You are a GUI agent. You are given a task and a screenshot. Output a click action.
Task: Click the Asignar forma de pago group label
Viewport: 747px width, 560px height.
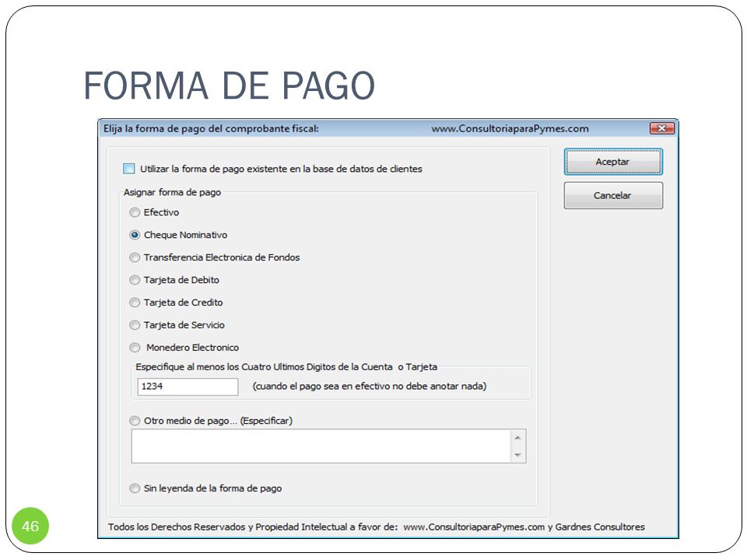pos(173,192)
